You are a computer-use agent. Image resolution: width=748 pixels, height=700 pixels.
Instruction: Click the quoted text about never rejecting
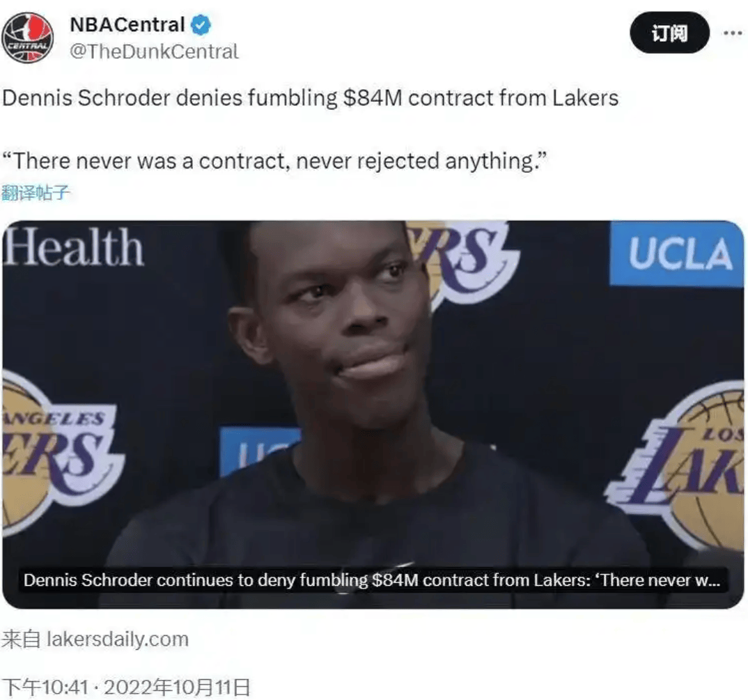pos(274,162)
